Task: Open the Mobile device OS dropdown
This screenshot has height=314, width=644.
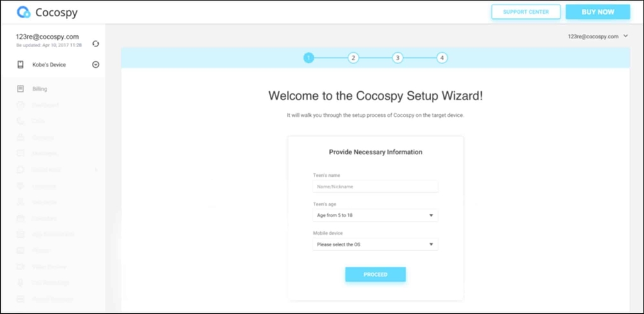Action: pos(375,244)
